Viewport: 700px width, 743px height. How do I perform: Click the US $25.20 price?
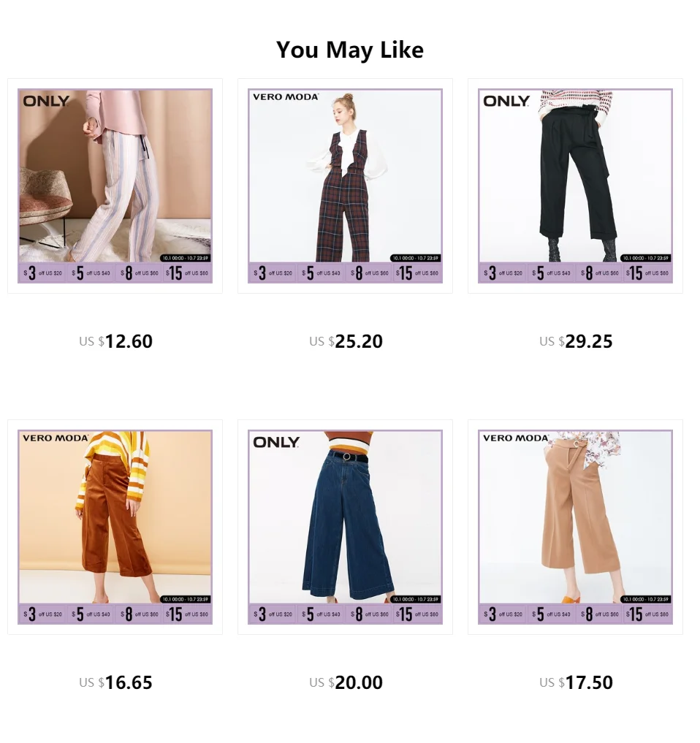pyautogui.click(x=346, y=341)
